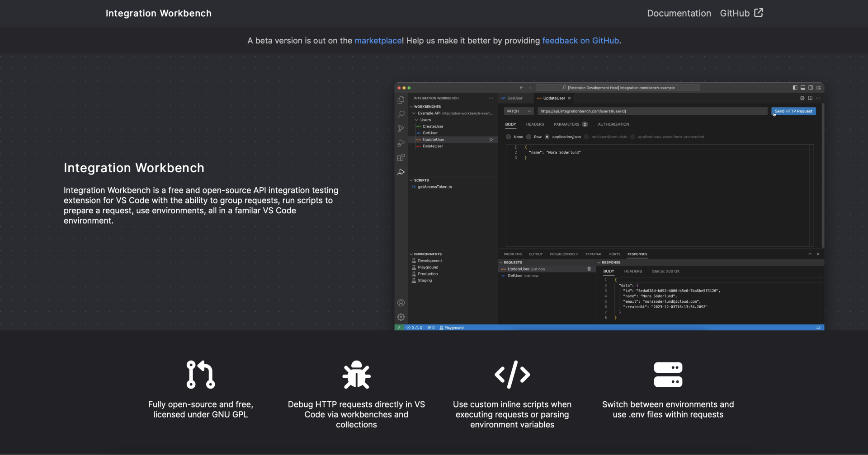Image resolution: width=868 pixels, height=455 pixels.
Task: Open Integration Workbench sidebar more actions ellipsis
Action: click(491, 98)
